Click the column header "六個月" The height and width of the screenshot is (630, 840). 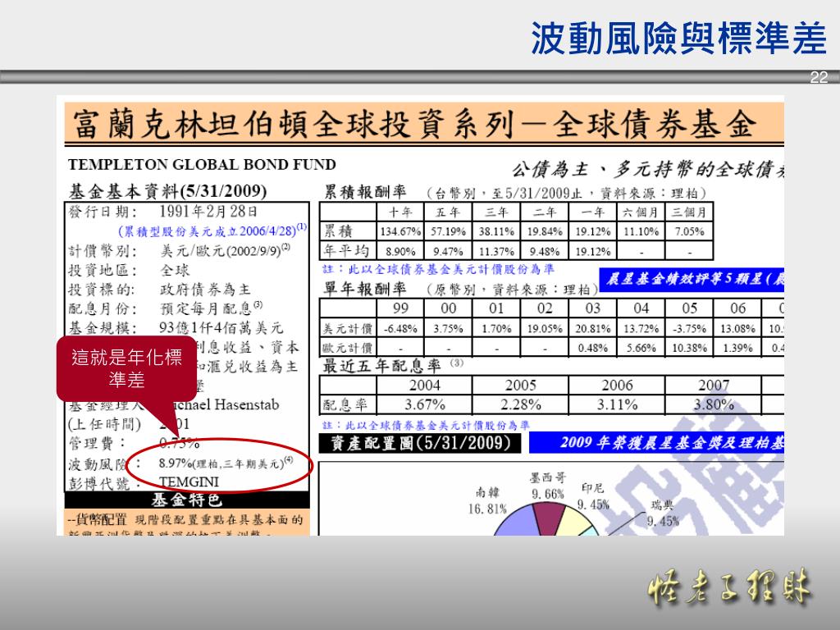tap(641, 212)
